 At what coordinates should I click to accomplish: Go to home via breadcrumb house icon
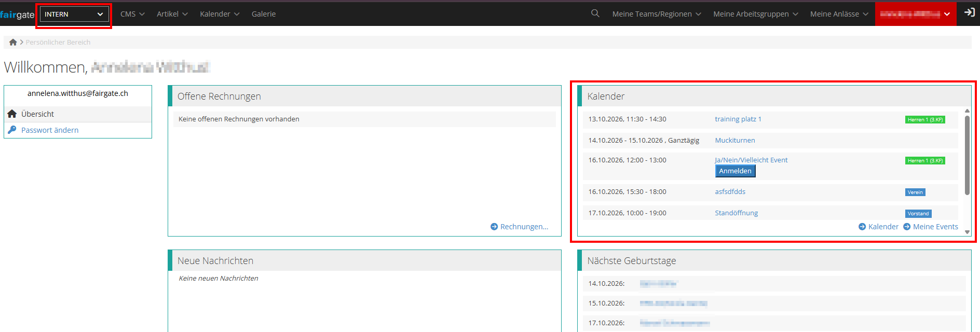[x=13, y=42]
